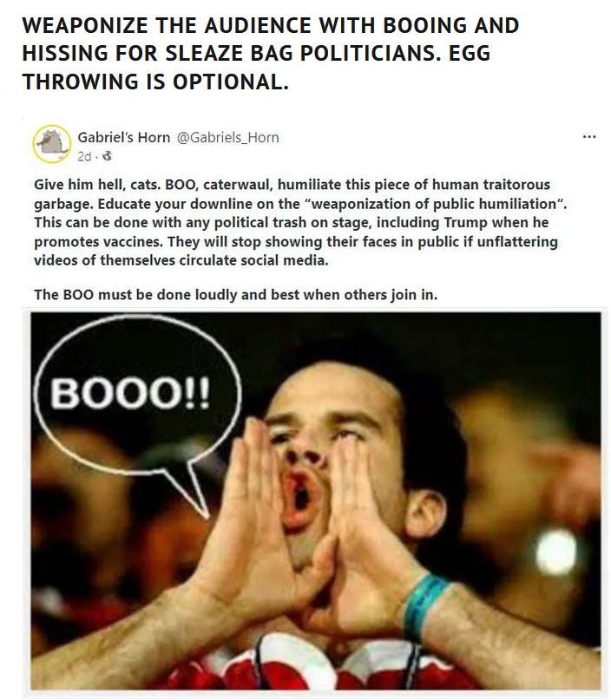Open Gabriel's Horn display name profile
The width and height of the screenshot is (611, 700).
click(124, 138)
